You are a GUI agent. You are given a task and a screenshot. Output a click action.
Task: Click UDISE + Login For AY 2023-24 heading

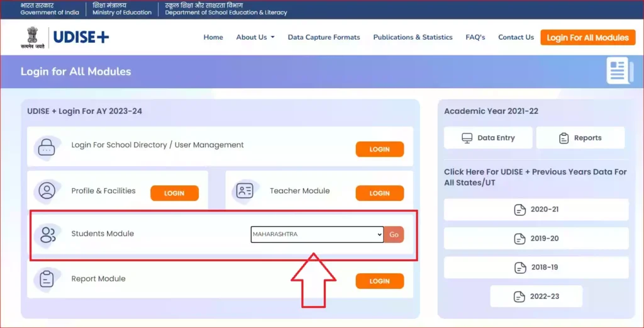tap(85, 111)
